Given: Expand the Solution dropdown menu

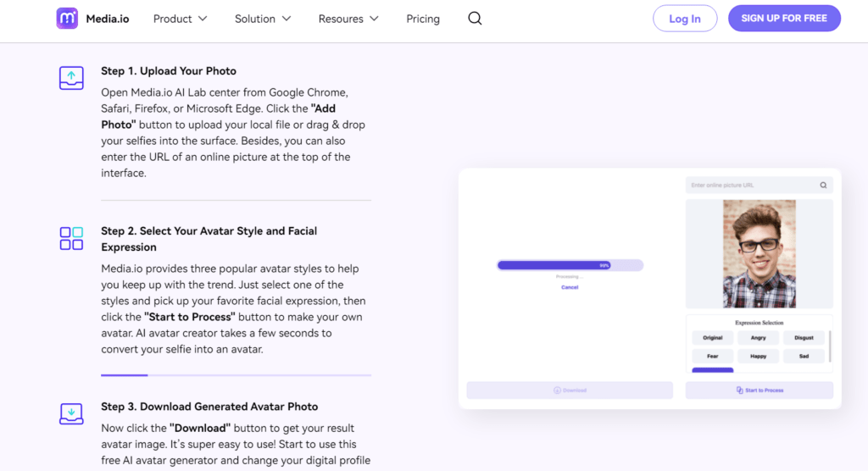Looking at the screenshot, I should click(262, 19).
